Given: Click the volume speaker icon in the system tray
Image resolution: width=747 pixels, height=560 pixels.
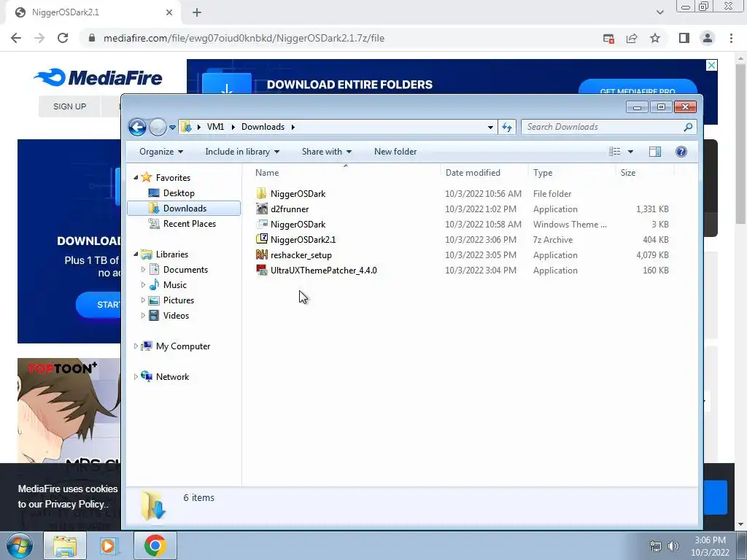Looking at the screenshot, I should 673,546.
